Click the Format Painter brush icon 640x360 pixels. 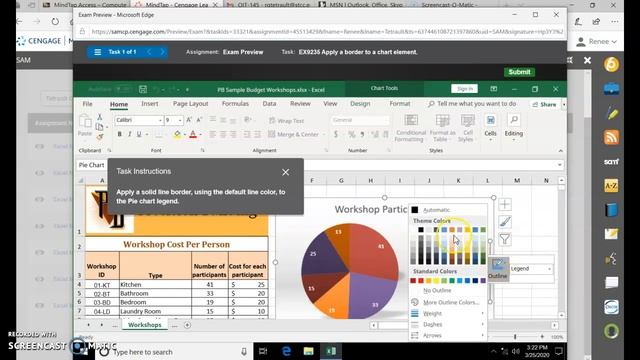(99, 137)
